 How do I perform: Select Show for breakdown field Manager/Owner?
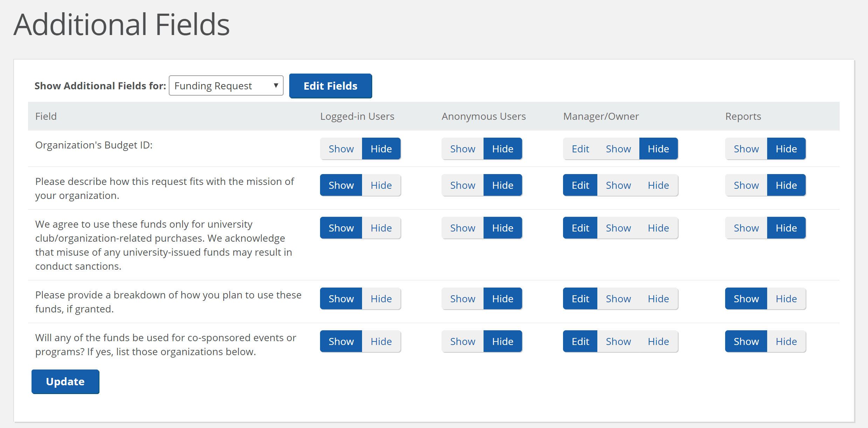pos(618,299)
